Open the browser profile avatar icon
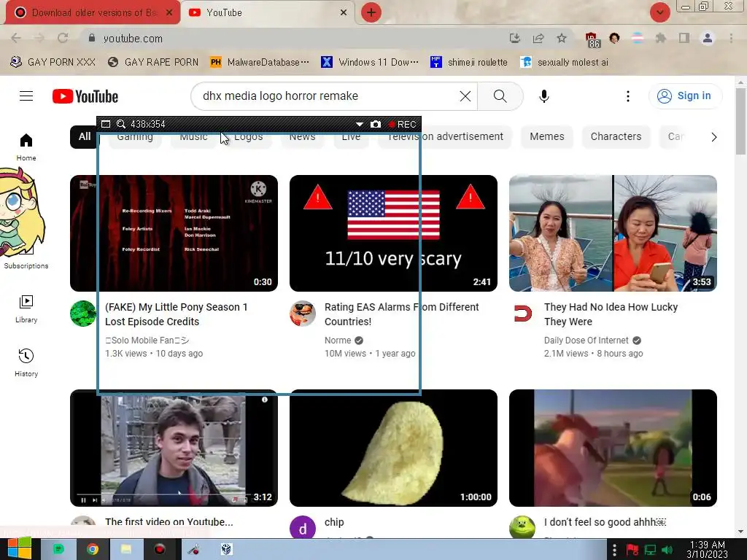Screen dimensions: 747x560 [708, 38]
